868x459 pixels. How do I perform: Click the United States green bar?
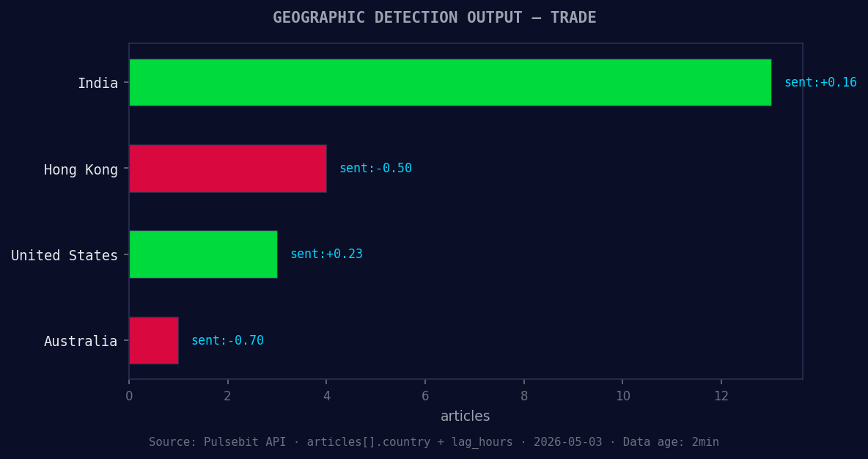tap(203, 254)
